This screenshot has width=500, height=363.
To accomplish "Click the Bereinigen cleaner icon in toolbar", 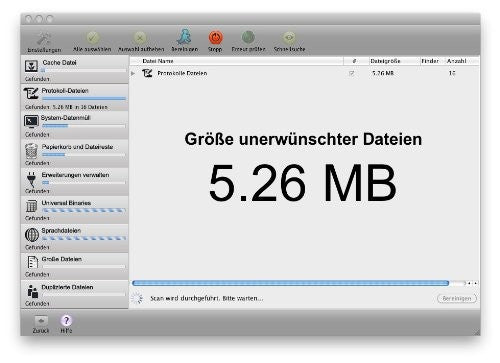I will pyautogui.click(x=184, y=37).
